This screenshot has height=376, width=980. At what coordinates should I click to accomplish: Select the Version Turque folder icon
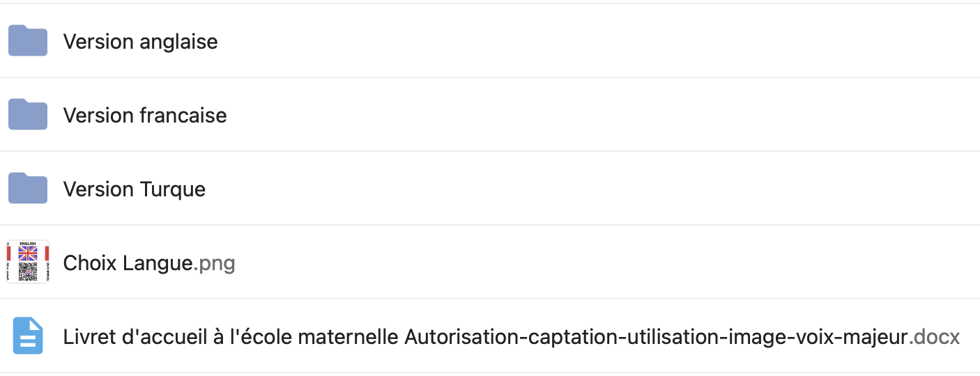point(28,189)
